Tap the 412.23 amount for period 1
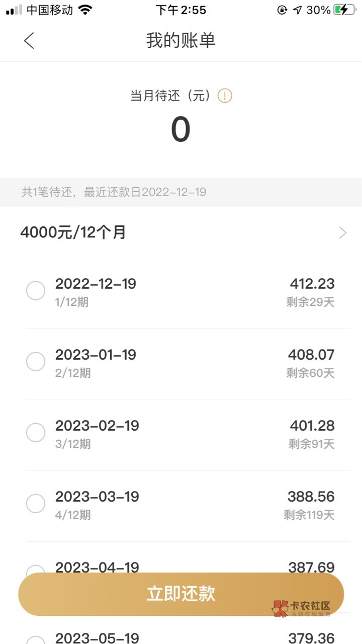The image size is (362, 644). (312, 284)
